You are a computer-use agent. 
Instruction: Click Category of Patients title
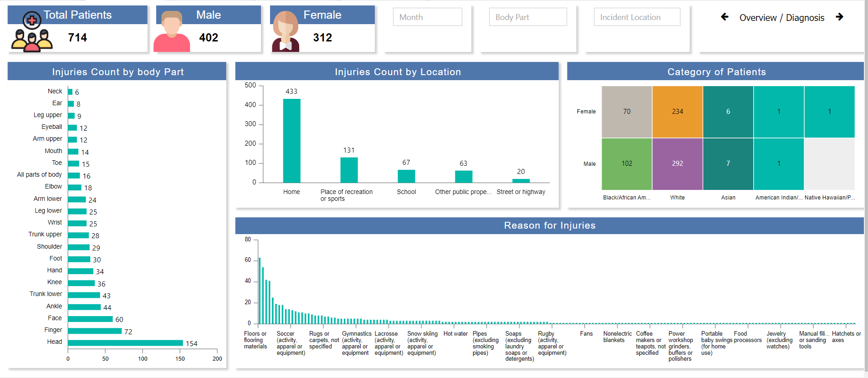point(716,72)
